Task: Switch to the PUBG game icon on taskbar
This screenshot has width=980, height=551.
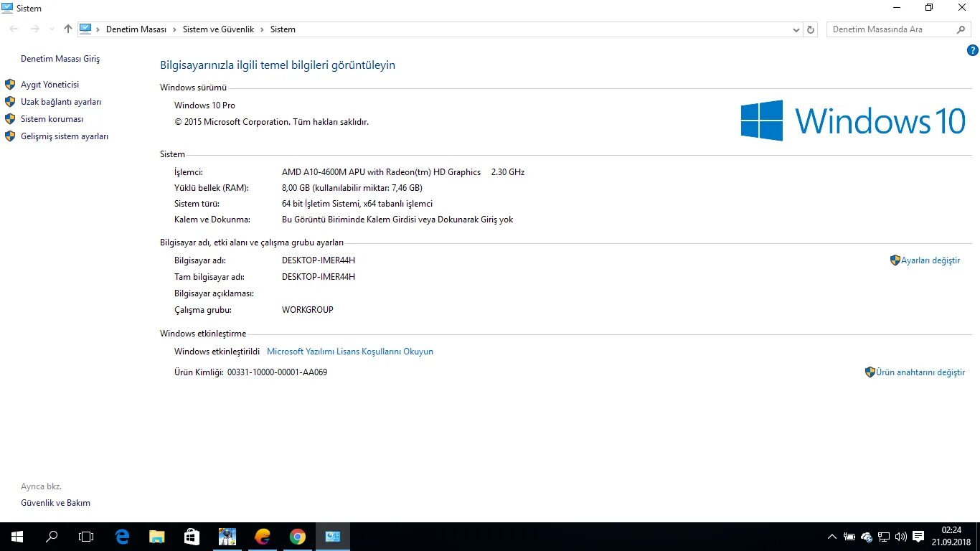Action: click(227, 537)
